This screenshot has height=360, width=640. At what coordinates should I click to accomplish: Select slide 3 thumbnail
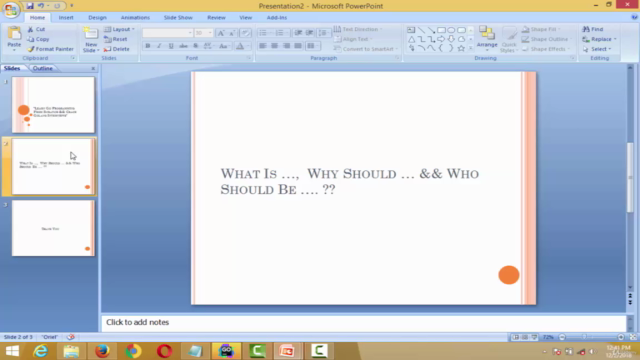click(53, 228)
